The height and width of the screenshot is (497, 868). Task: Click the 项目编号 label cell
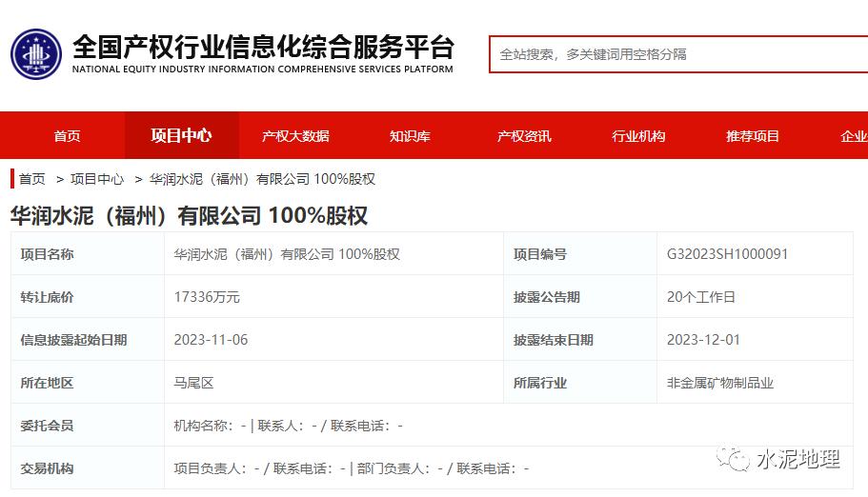pyautogui.click(x=580, y=254)
